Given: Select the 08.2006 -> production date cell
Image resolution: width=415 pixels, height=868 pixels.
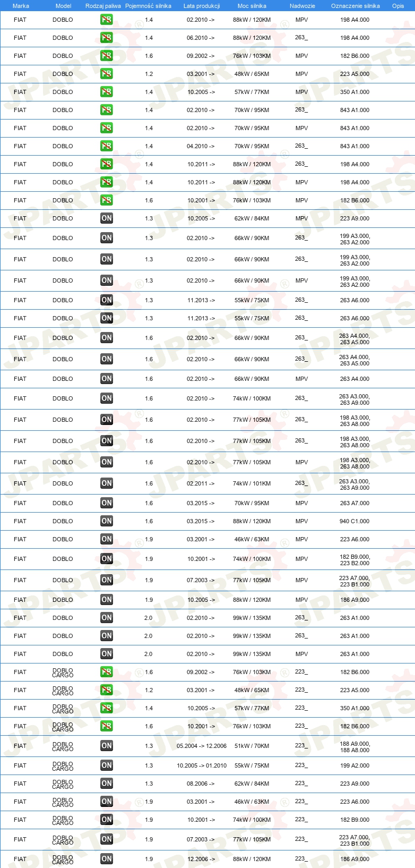Looking at the screenshot, I should point(201,784).
